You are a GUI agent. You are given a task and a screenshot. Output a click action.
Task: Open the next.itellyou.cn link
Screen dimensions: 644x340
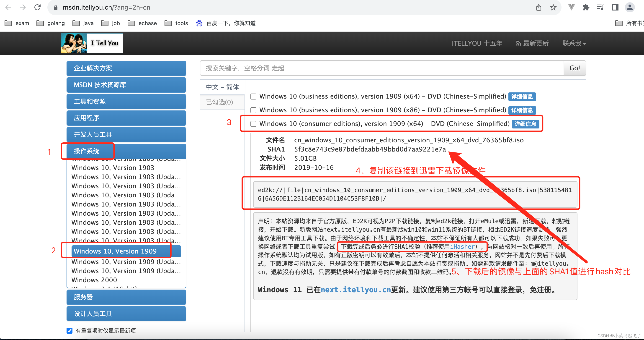355,290
